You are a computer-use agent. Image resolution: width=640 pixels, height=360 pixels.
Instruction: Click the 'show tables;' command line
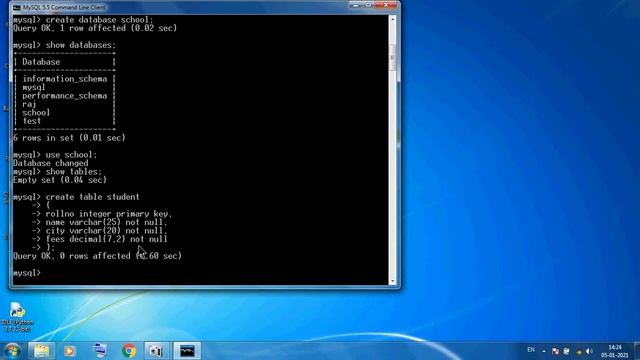click(x=58, y=171)
